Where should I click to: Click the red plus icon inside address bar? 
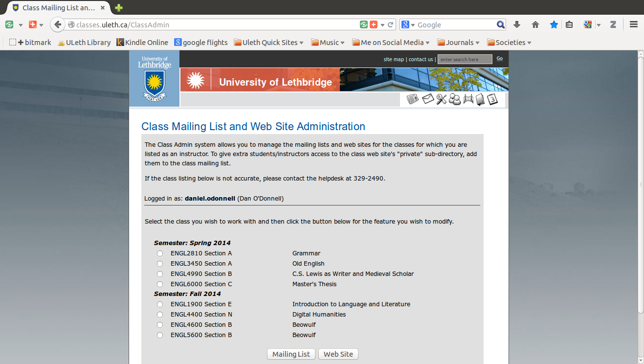pos(374,24)
